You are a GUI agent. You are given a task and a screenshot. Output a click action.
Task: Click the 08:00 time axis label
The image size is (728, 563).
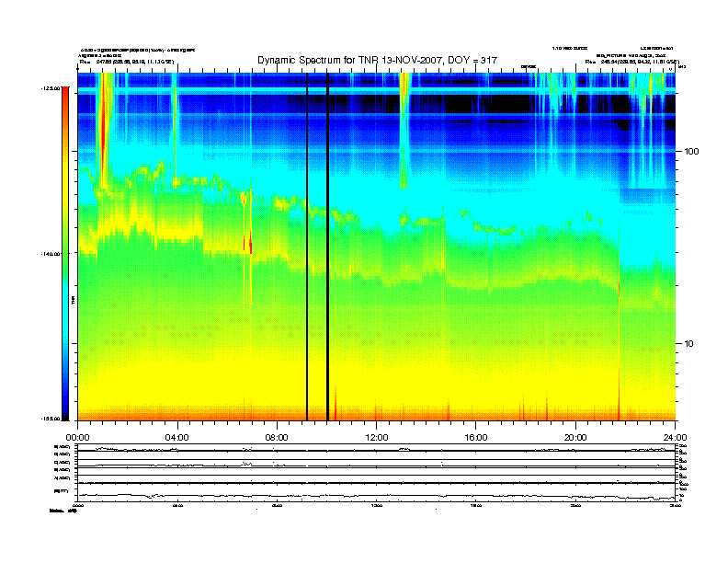point(277,438)
